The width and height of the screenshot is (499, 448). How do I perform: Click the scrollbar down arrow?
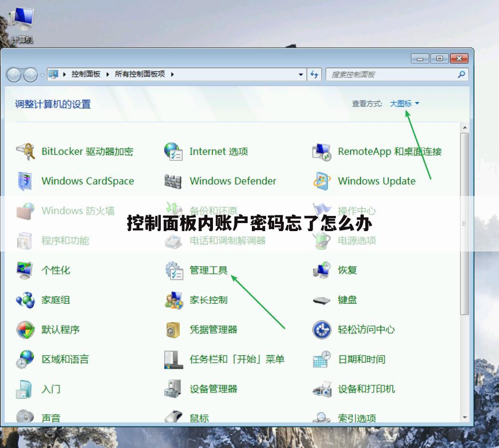[465, 417]
